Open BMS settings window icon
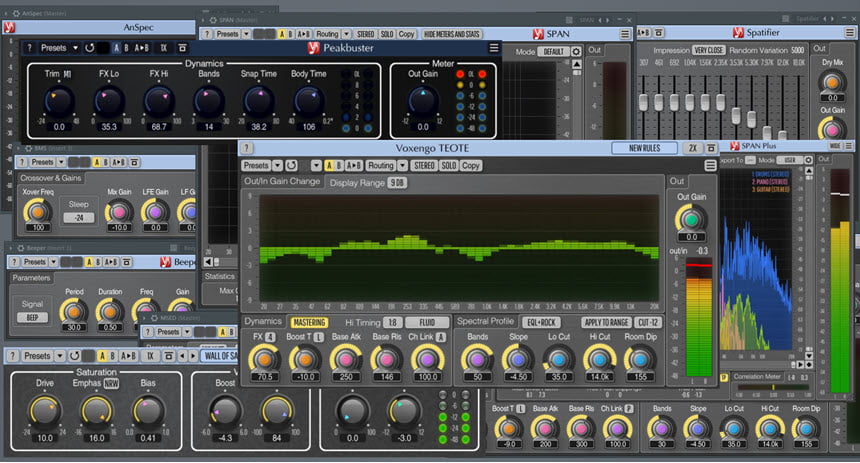This screenshot has width=860, height=463. [x=134, y=162]
